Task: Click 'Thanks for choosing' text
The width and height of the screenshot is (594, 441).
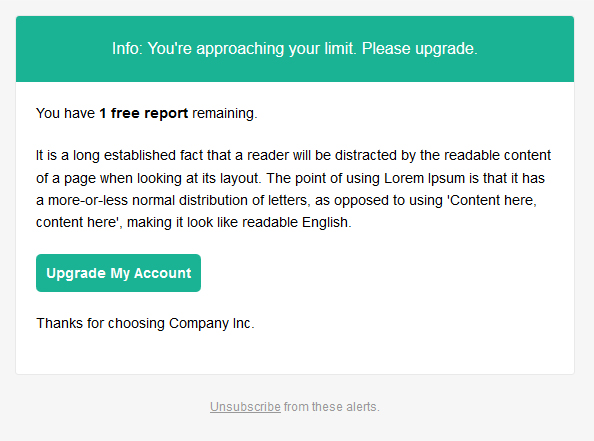Action: [100, 323]
